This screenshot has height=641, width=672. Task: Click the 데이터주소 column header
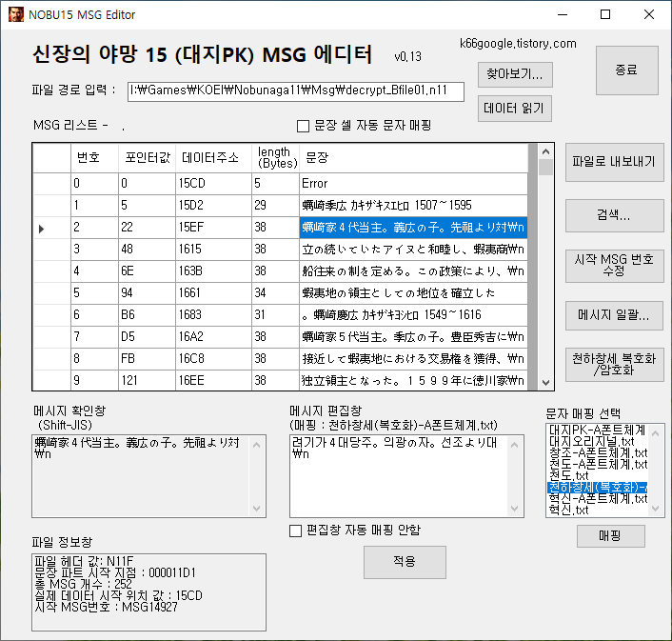(x=213, y=158)
